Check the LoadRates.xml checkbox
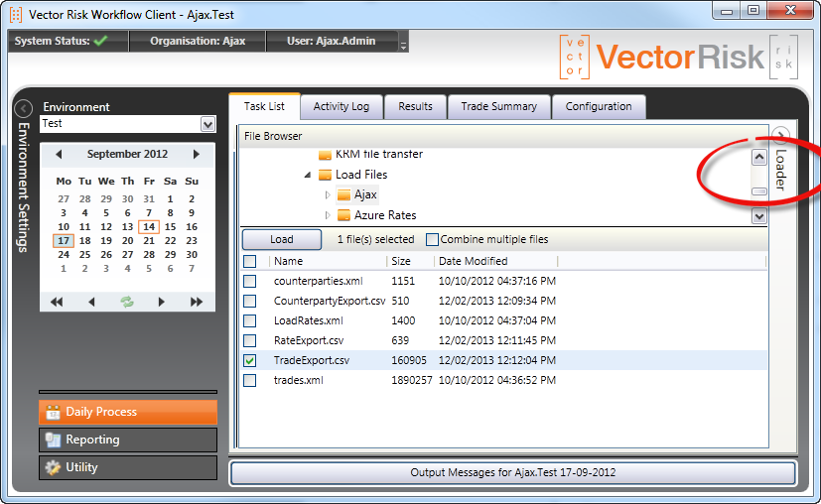The height and width of the screenshot is (504, 821). [250, 320]
